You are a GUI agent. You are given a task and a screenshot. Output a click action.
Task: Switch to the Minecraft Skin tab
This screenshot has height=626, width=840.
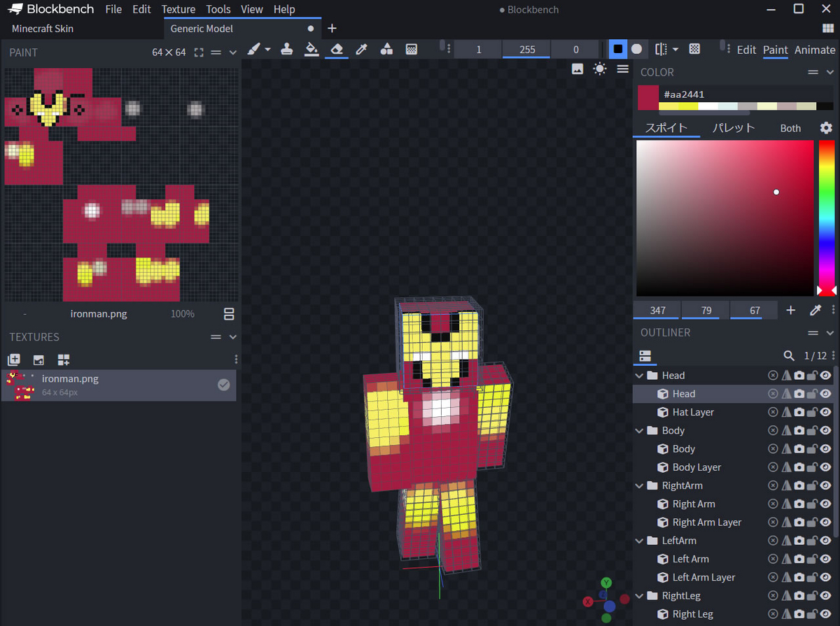(x=43, y=29)
